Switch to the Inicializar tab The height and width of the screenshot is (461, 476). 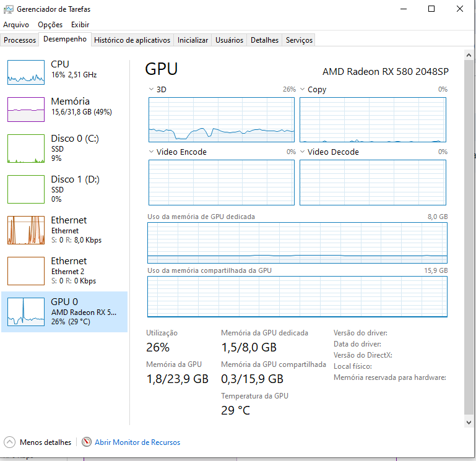click(193, 40)
